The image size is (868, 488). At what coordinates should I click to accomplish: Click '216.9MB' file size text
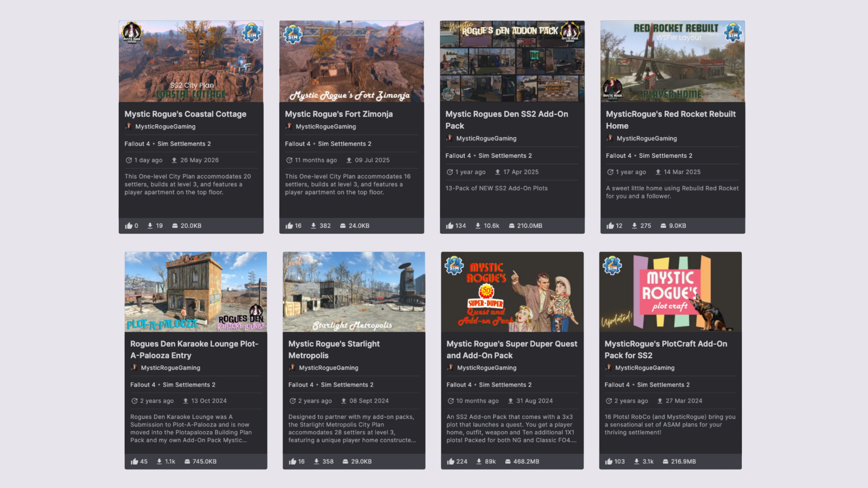[x=684, y=461]
